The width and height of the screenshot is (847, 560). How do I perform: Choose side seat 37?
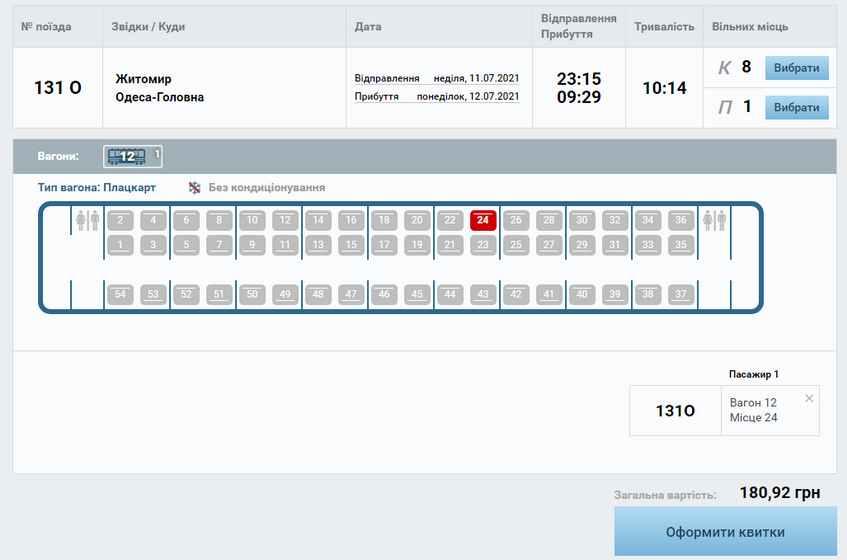click(681, 294)
